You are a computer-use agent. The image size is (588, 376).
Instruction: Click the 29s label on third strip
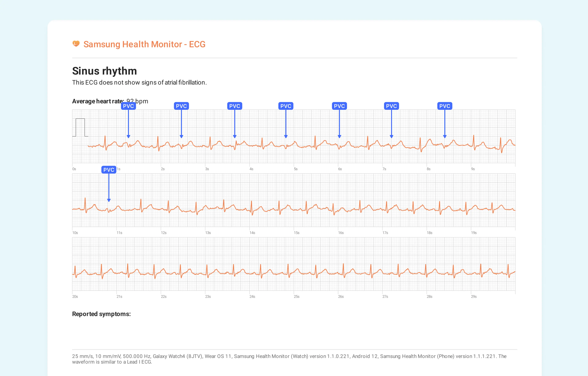point(474,297)
